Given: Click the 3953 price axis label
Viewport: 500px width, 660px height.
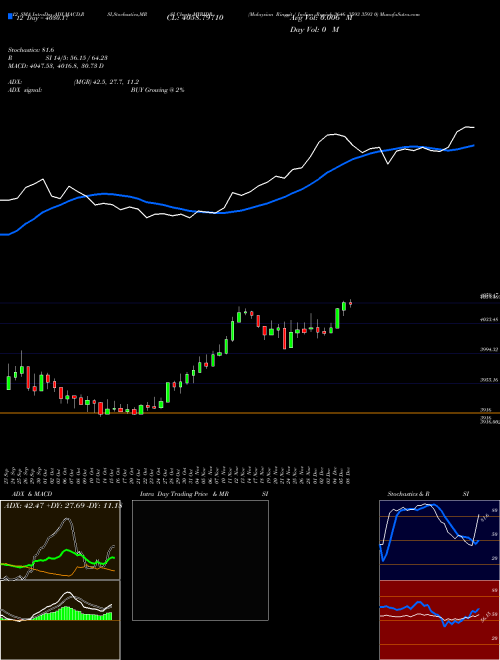Looking at the screenshot, I should pyautogui.click(x=490, y=380).
